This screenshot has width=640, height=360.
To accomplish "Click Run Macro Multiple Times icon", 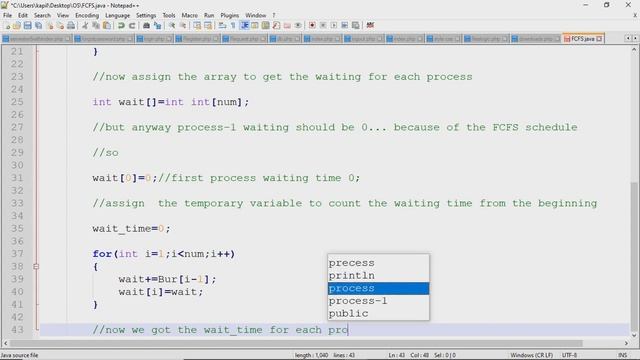I will coord(344,25).
